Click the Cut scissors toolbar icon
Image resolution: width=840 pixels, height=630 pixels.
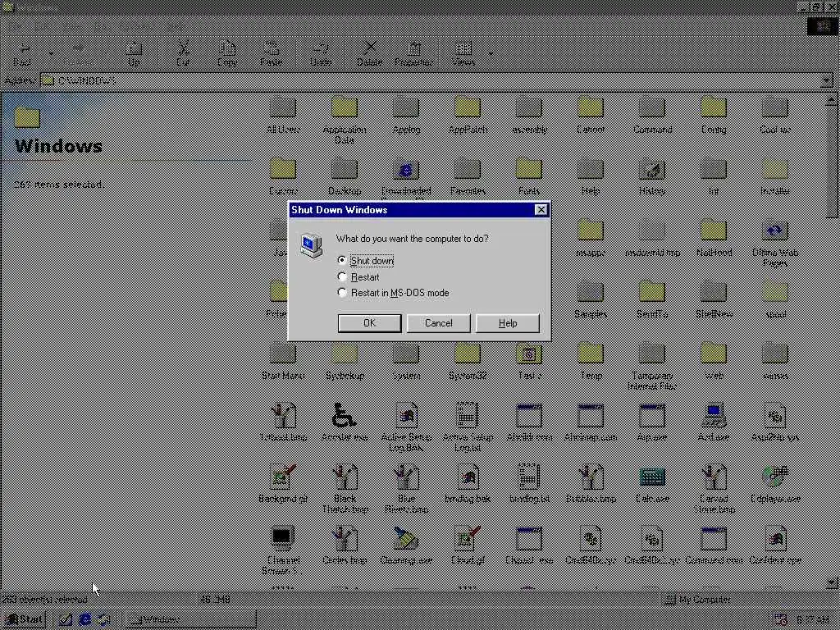pyautogui.click(x=183, y=54)
